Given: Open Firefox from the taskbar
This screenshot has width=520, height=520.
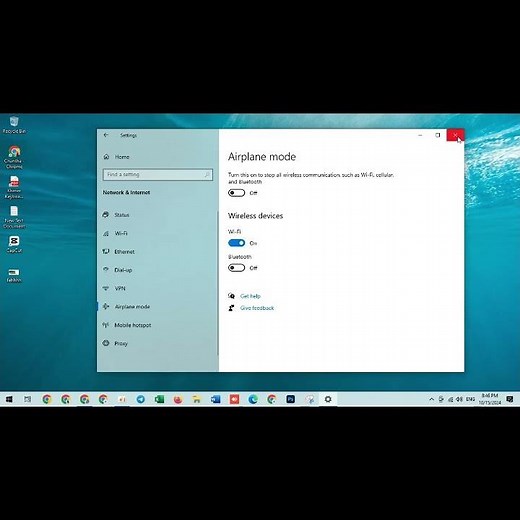Looking at the screenshot, I should click(x=178, y=399).
